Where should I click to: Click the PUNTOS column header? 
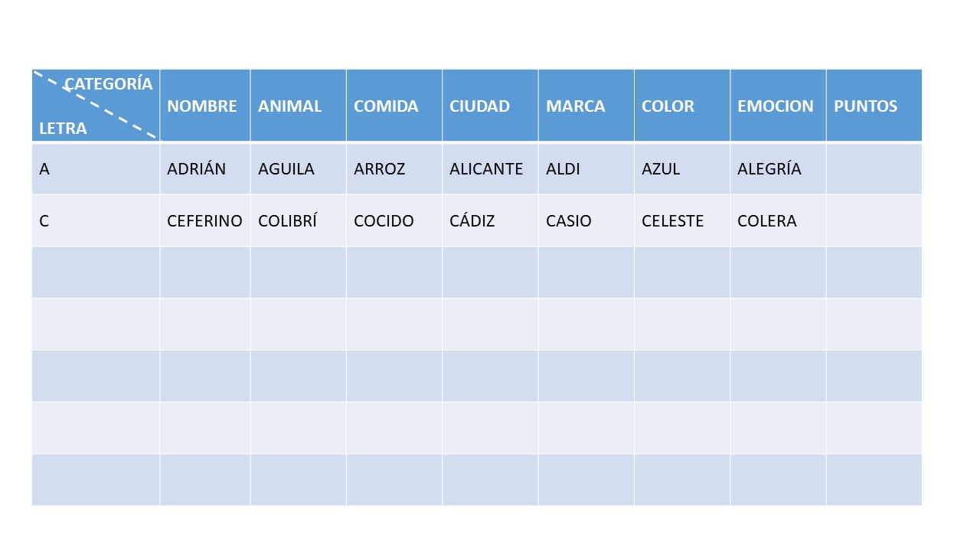coord(874,106)
